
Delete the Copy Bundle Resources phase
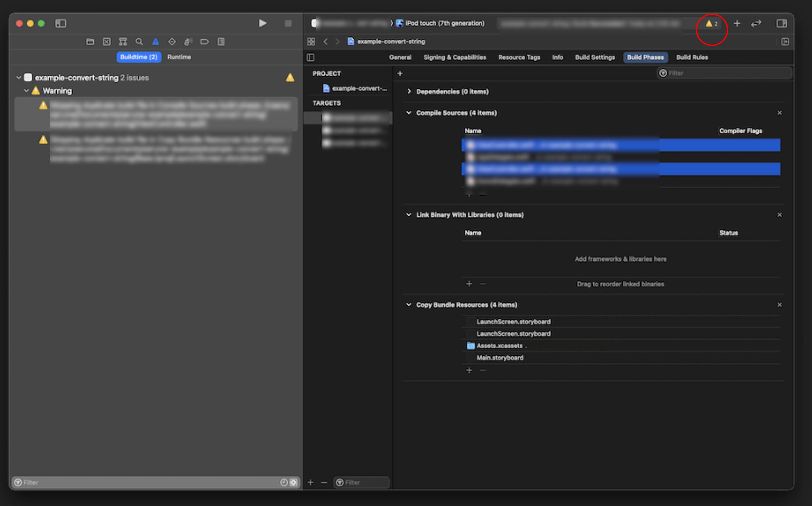click(x=779, y=305)
